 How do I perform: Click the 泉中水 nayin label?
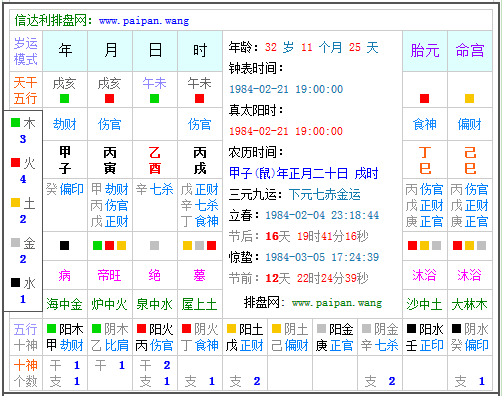pos(154,304)
